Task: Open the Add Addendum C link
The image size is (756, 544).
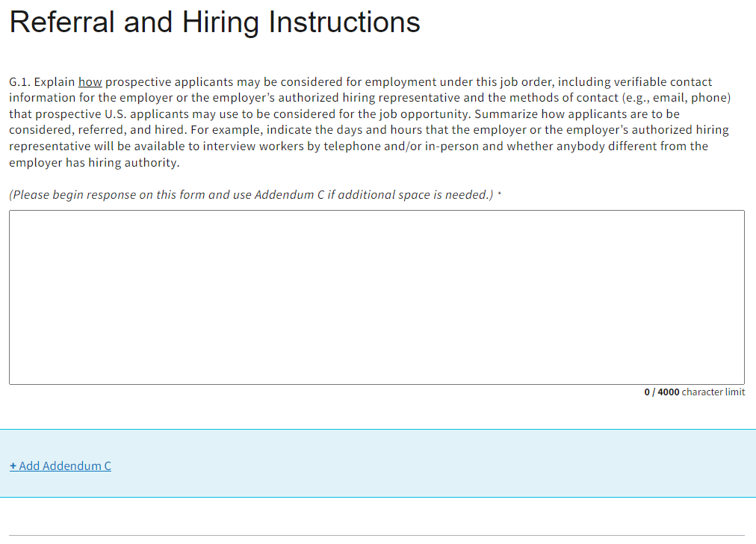Action: [61, 466]
